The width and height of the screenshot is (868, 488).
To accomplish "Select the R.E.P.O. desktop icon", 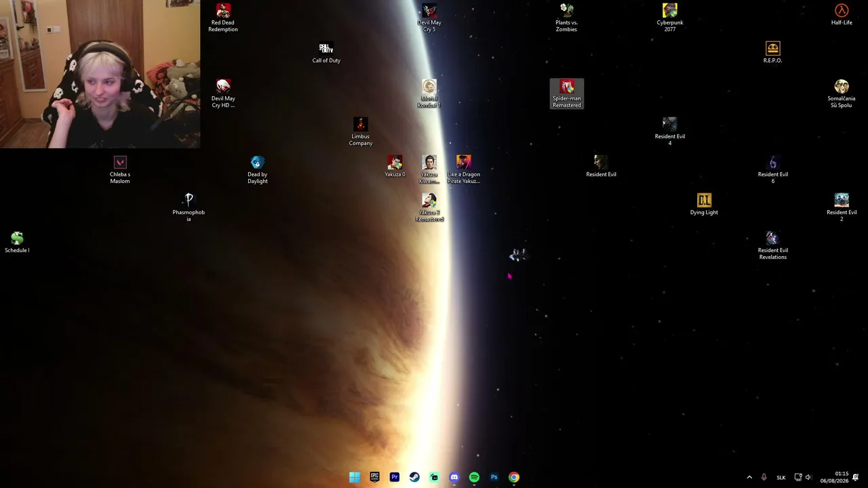I will tap(772, 52).
